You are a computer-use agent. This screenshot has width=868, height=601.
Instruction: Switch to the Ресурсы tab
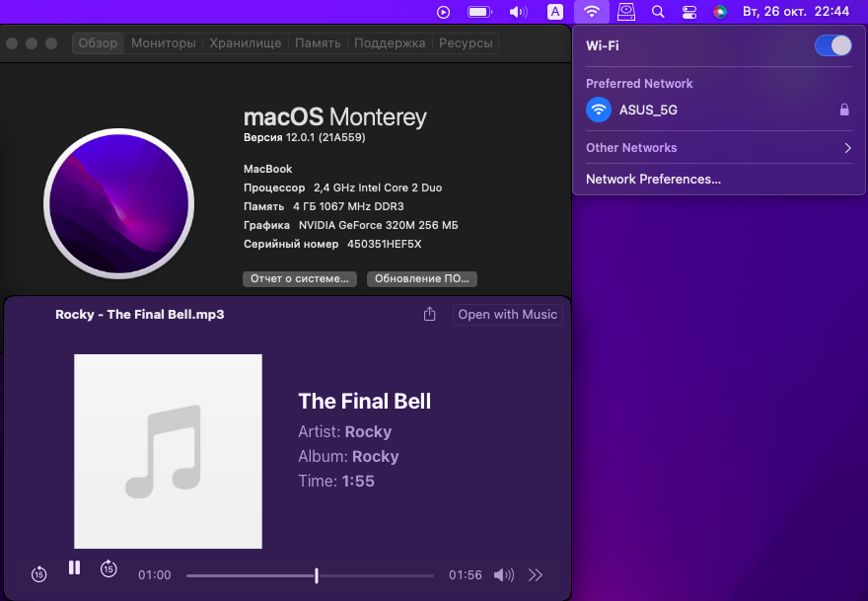pos(466,43)
